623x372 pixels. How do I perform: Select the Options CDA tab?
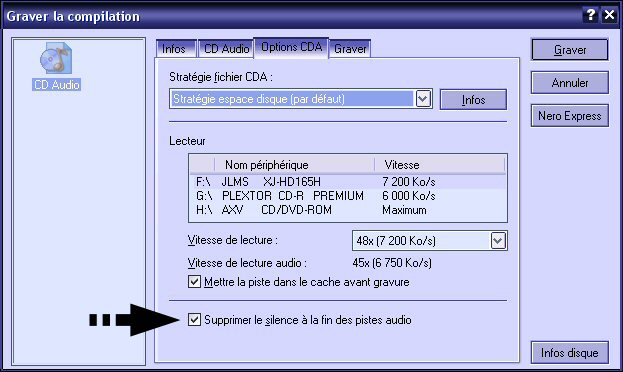pos(291,47)
